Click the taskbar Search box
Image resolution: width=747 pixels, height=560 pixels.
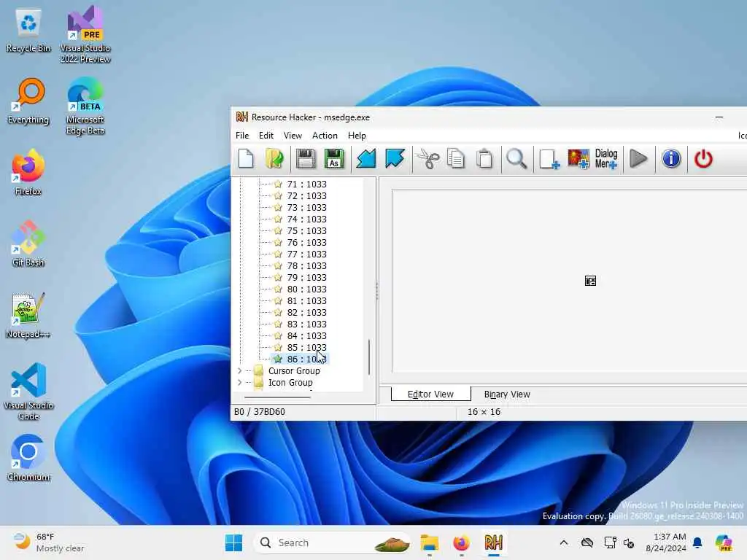tap(332, 542)
